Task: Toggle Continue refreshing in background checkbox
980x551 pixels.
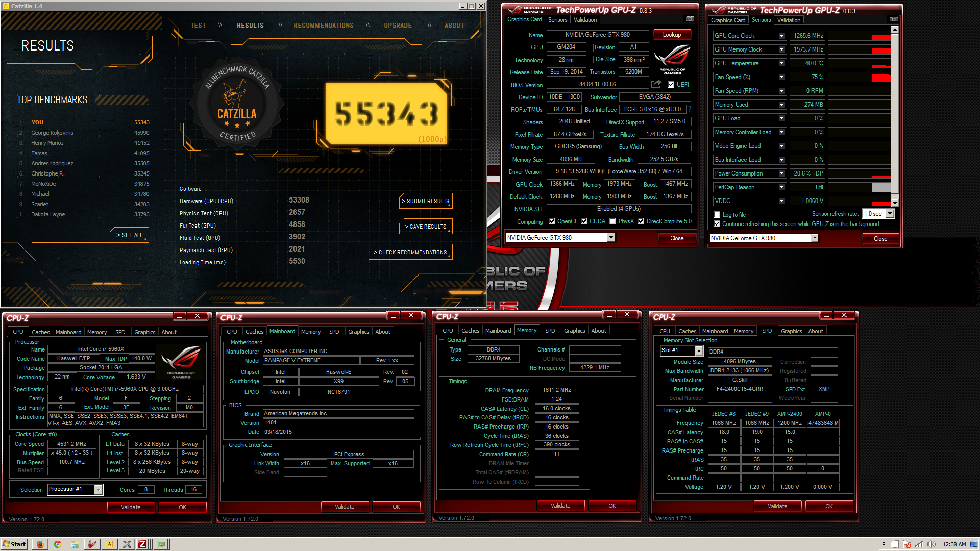Action: click(x=717, y=224)
